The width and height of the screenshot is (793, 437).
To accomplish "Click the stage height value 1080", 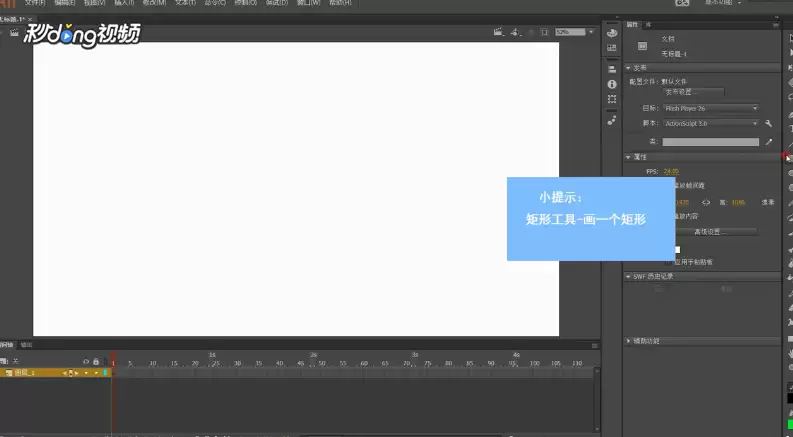I will click(738, 202).
